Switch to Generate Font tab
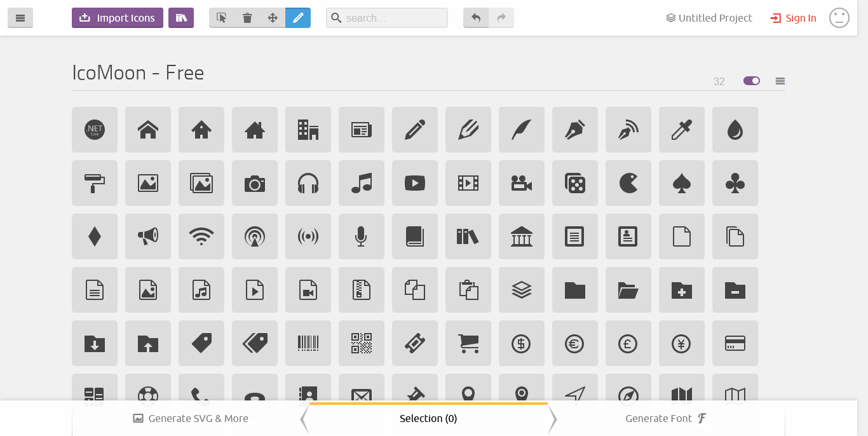This screenshot has height=436, width=868. [666, 418]
